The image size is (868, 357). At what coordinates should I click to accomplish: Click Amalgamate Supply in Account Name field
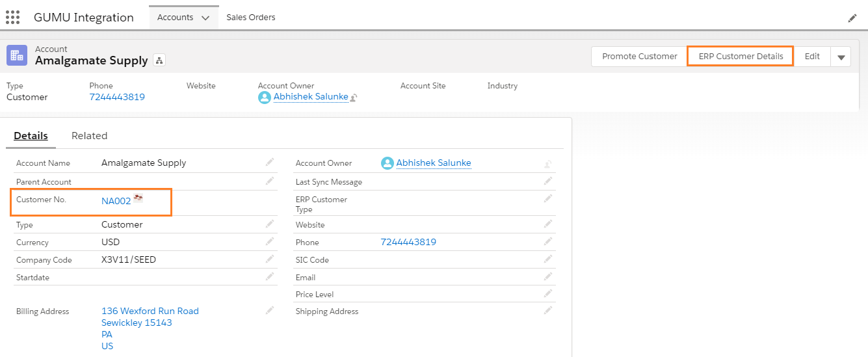click(x=144, y=163)
